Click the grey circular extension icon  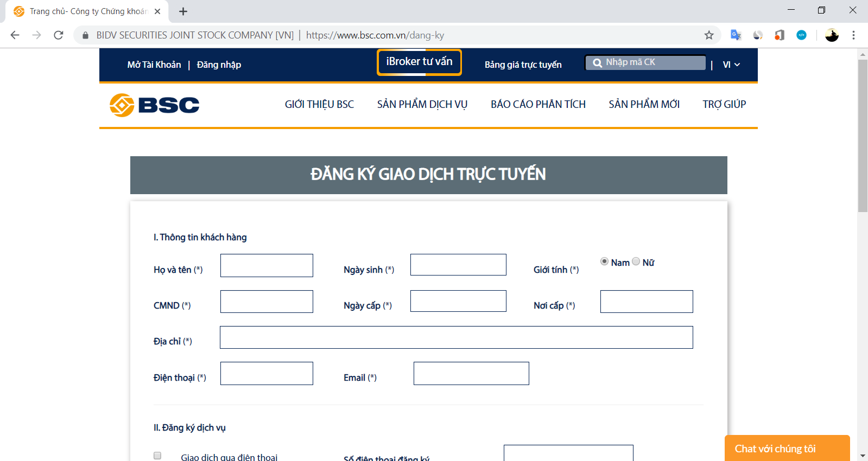coord(758,35)
